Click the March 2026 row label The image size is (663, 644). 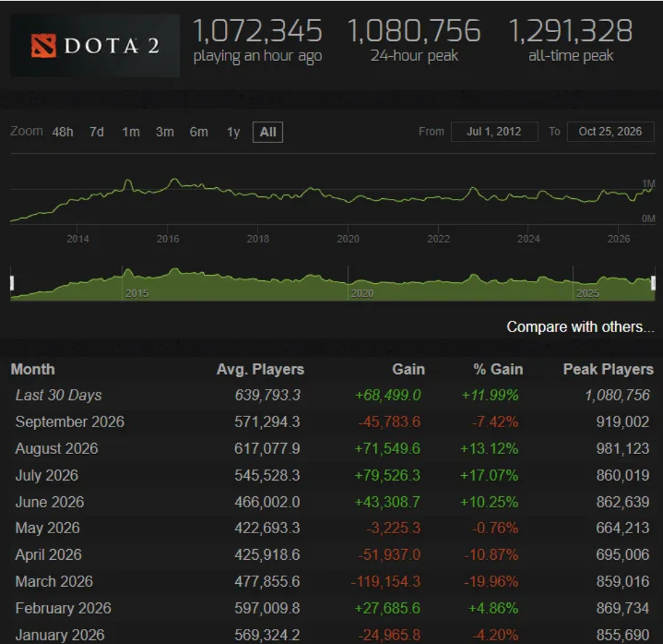[54, 581]
